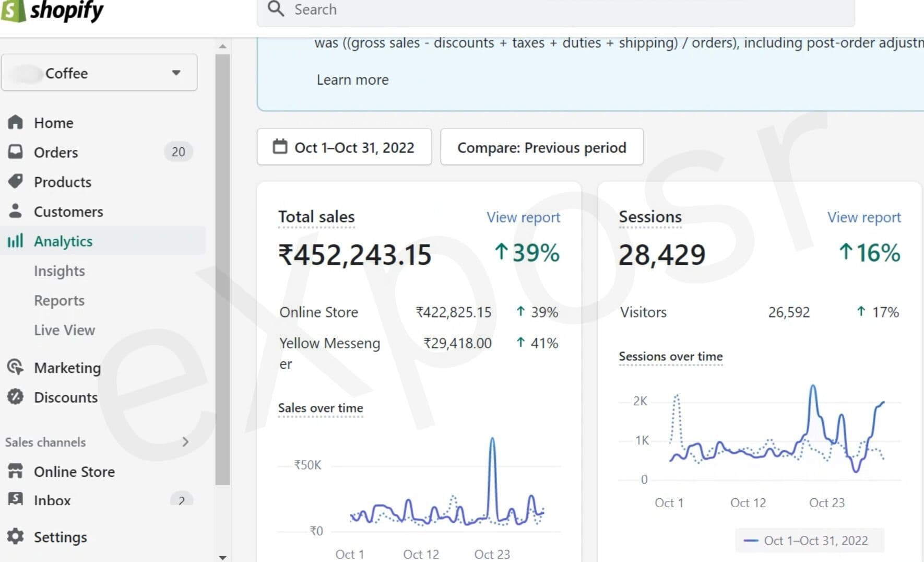Click View report for Sessions
Screen dimensions: 924x562
click(x=864, y=217)
